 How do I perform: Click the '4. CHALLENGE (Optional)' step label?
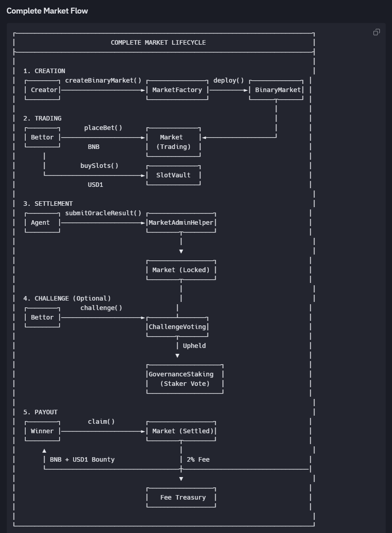click(x=67, y=298)
